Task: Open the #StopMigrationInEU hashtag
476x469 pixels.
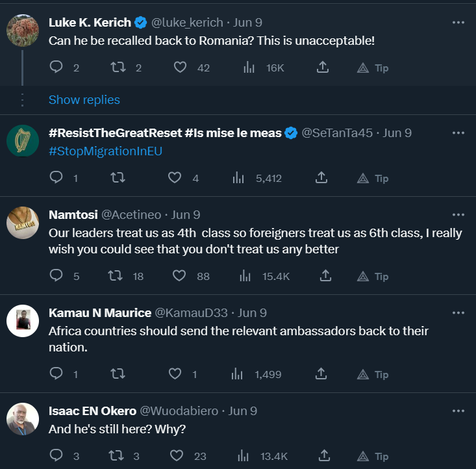Action: (x=105, y=151)
